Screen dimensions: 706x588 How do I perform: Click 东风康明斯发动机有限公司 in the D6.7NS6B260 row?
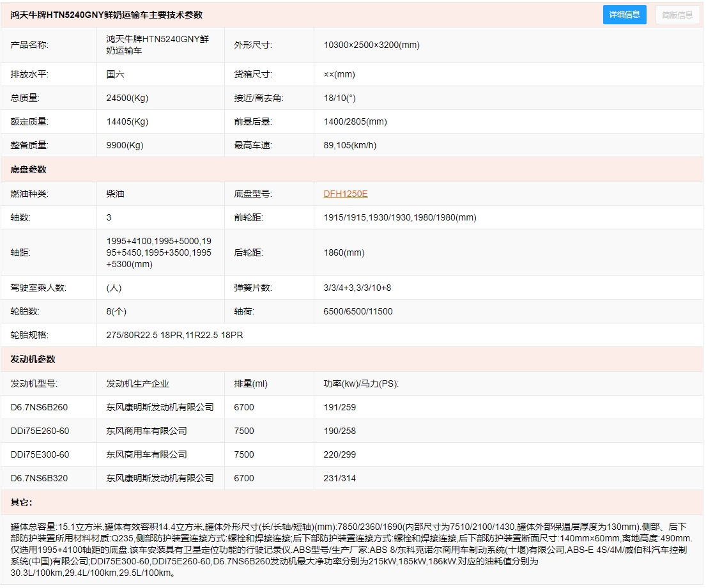point(160,407)
